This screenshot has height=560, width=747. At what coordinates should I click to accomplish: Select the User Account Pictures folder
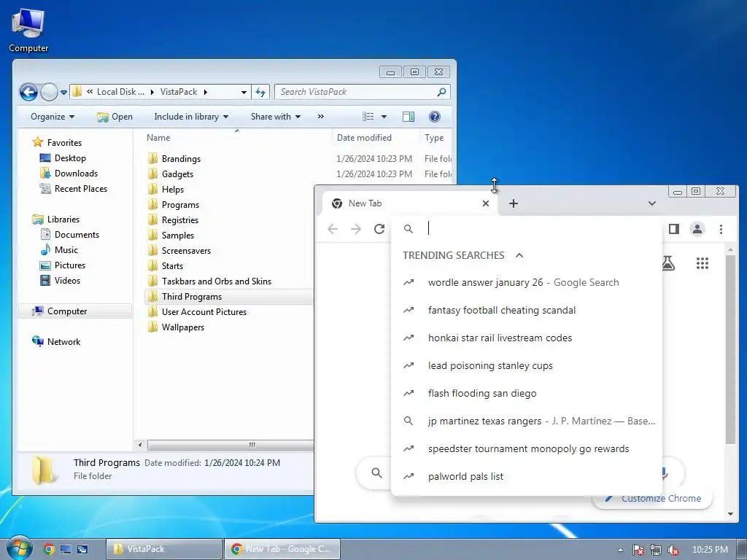click(197, 312)
